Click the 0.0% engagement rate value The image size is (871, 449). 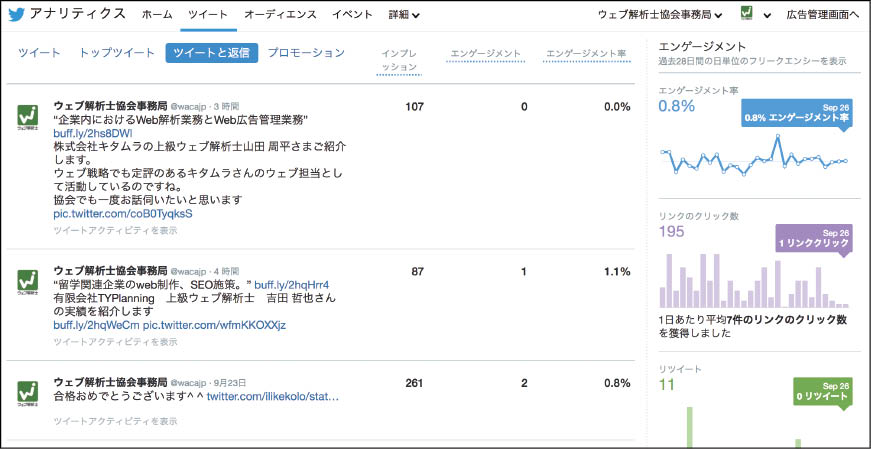point(617,107)
